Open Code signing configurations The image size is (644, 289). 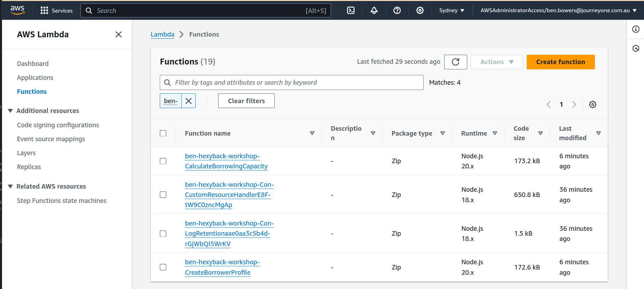point(58,125)
